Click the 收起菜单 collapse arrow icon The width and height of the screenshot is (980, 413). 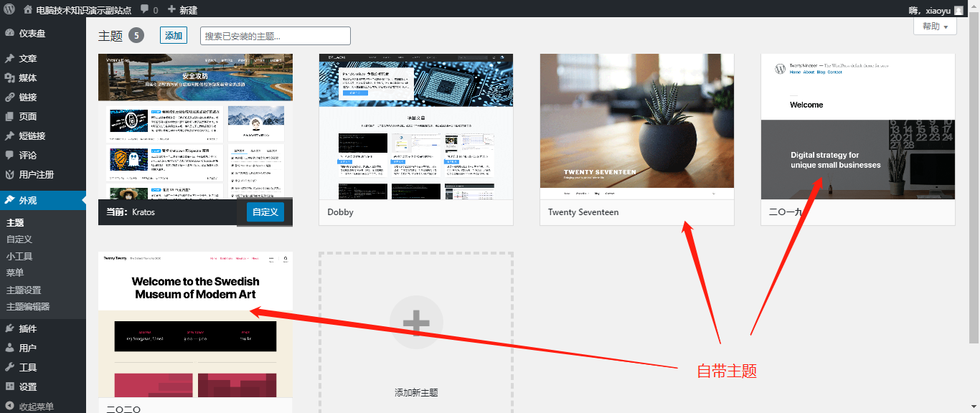click(x=9, y=407)
